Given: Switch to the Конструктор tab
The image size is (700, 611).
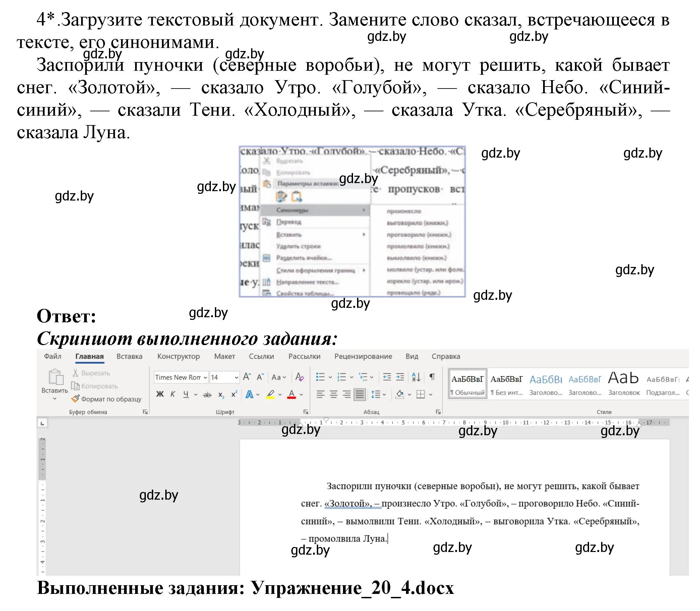Looking at the screenshot, I should coord(178,356).
